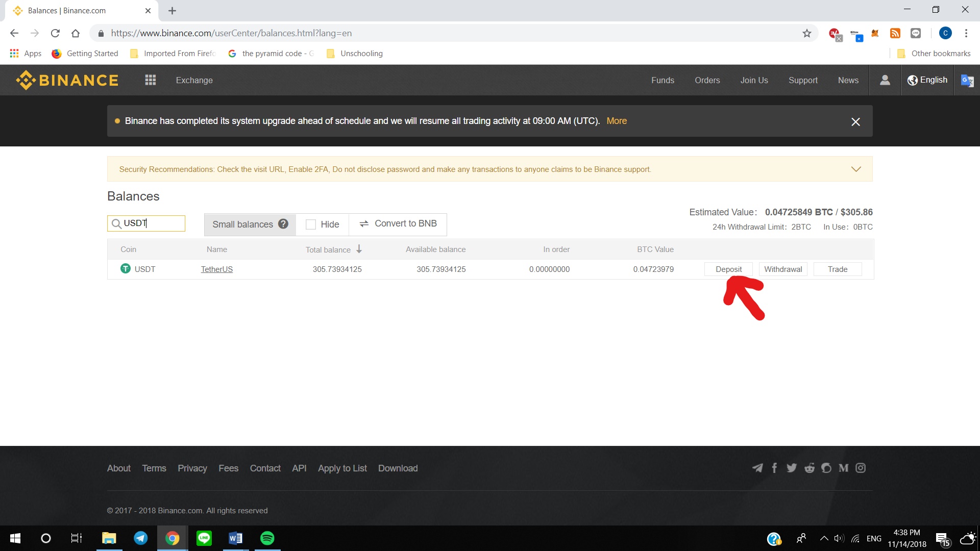The width and height of the screenshot is (980, 551).
Task: Click the Binance logo
Action: [67, 80]
